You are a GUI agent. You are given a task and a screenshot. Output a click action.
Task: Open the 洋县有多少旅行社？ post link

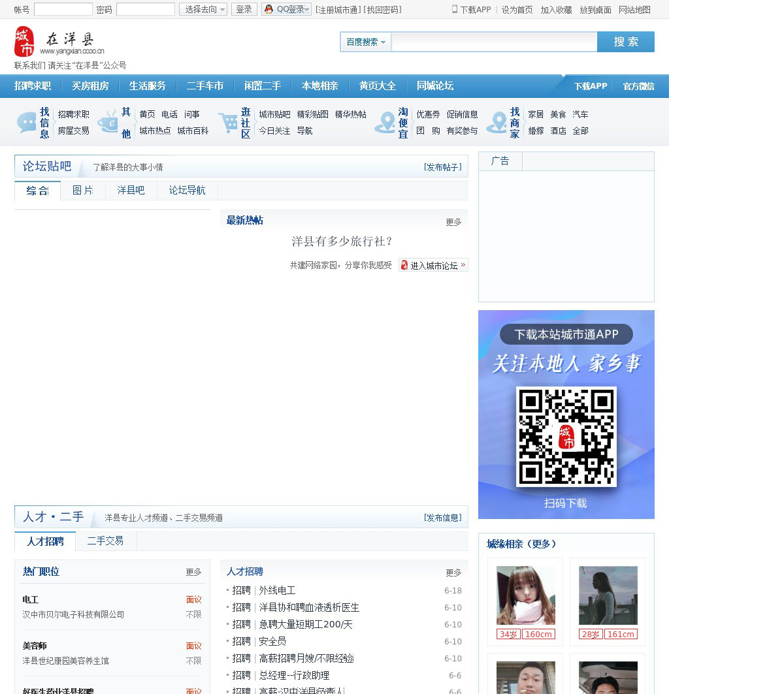pos(342,242)
